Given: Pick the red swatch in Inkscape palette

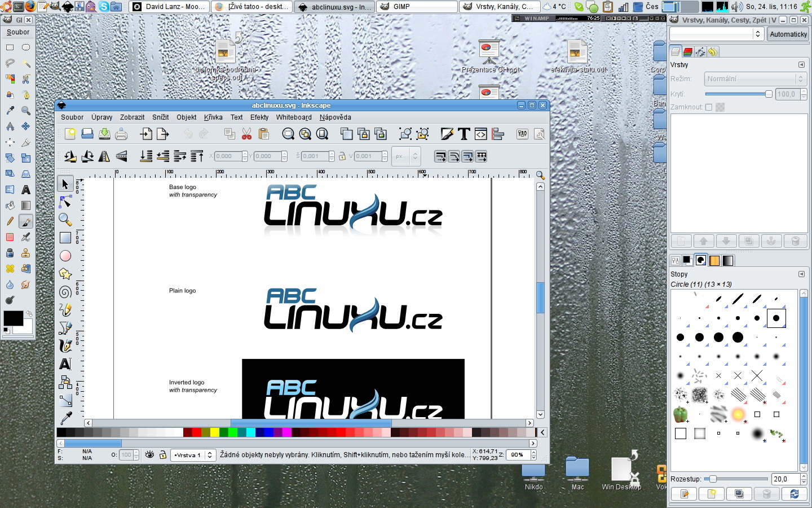Looking at the screenshot, I should click(196, 432).
